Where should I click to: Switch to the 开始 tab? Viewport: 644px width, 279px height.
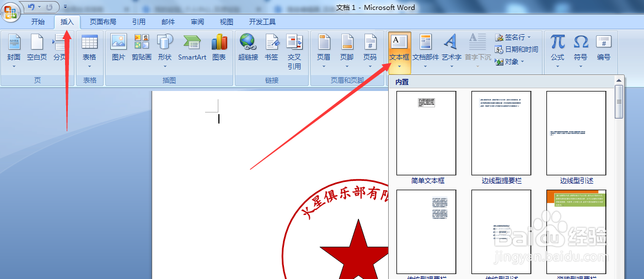coord(38,22)
